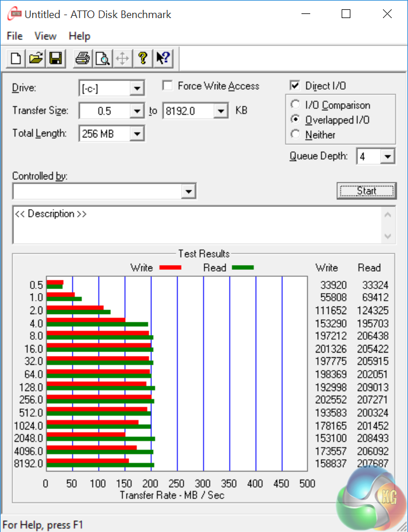Click the Read value 200324

pyautogui.click(x=372, y=413)
